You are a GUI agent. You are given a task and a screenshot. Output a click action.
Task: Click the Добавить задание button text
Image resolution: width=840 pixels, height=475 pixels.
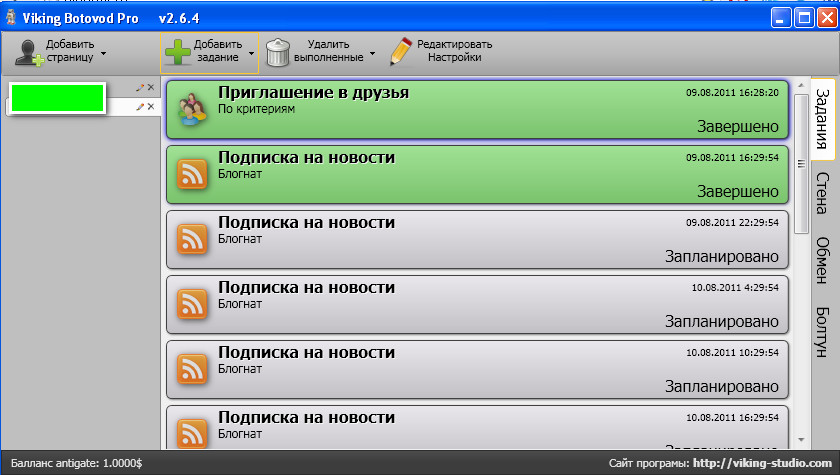click(x=218, y=51)
